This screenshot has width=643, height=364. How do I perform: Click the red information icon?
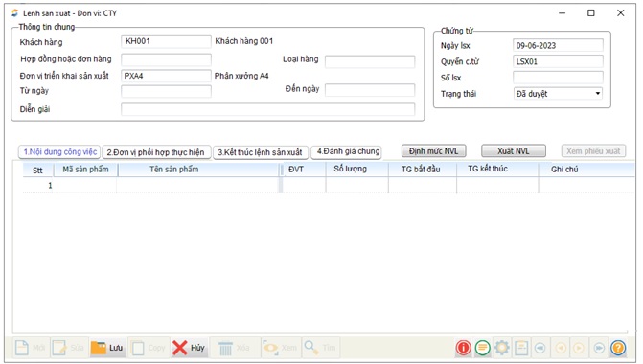(464, 348)
